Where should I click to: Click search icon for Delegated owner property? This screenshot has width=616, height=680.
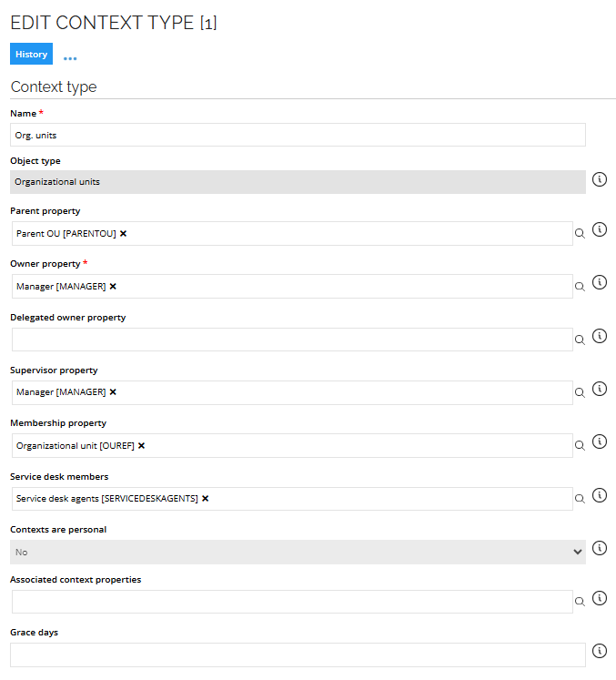[580, 340]
